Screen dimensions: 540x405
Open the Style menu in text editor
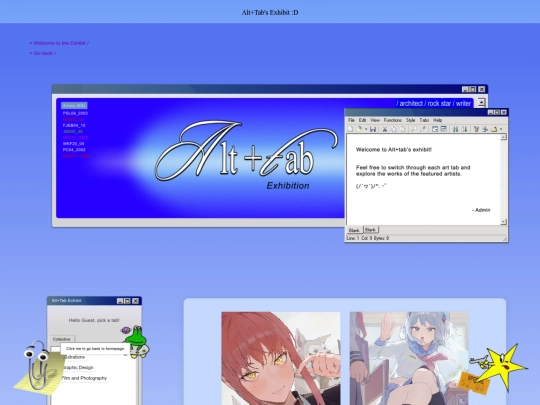(x=410, y=120)
